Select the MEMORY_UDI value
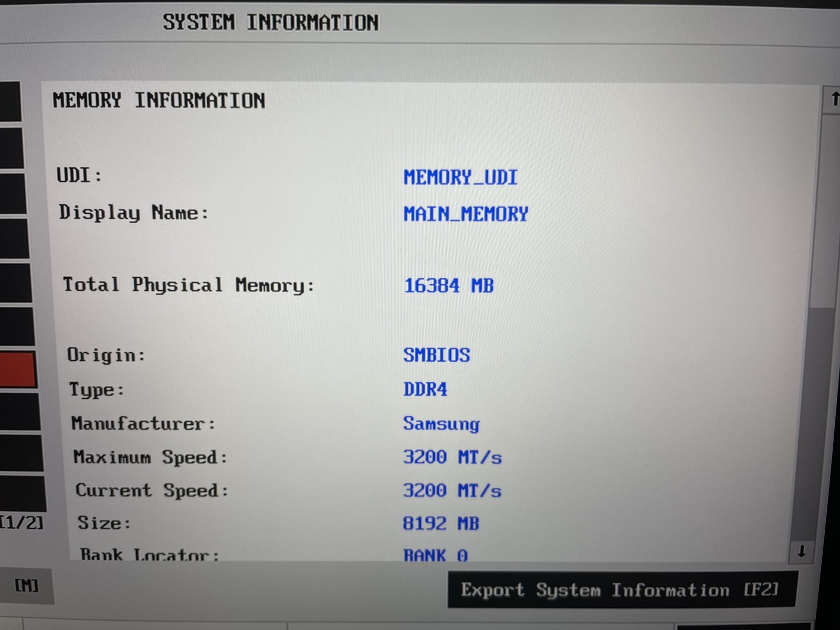This screenshot has height=630, width=840. (x=460, y=177)
